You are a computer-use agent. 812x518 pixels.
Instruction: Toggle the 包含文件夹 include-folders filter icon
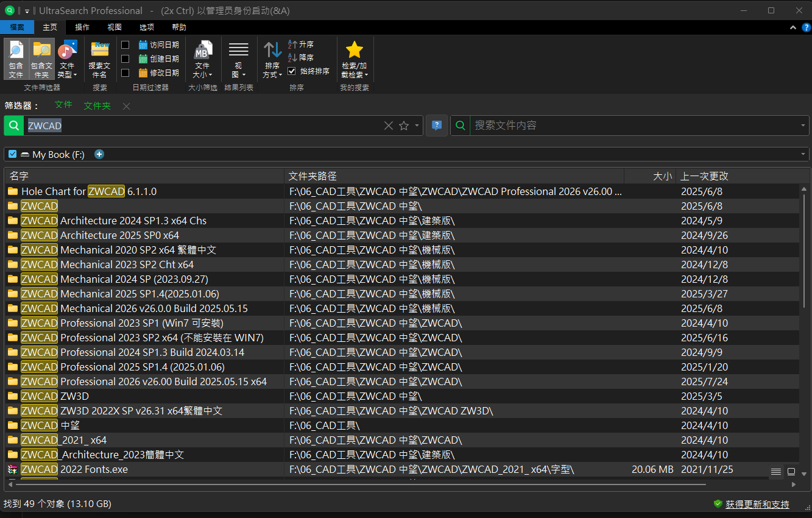[x=41, y=59]
